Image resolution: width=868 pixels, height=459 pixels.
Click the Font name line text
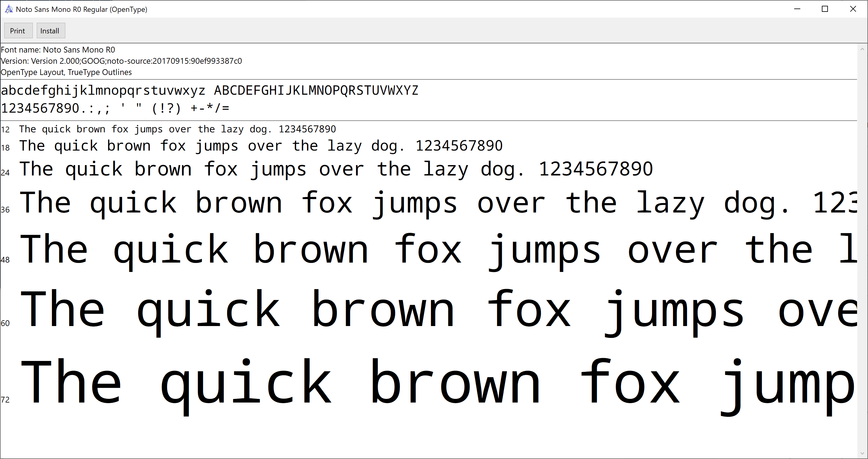pyautogui.click(x=58, y=50)
